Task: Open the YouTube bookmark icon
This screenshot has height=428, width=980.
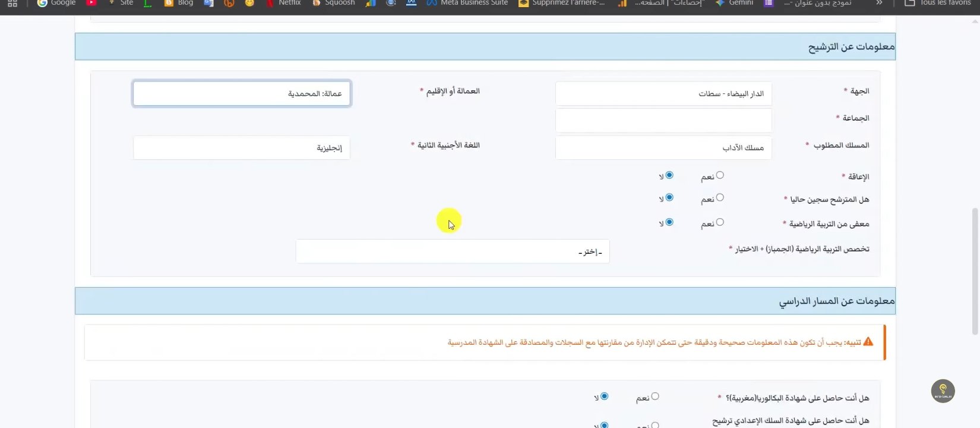Action: point(91,3)
